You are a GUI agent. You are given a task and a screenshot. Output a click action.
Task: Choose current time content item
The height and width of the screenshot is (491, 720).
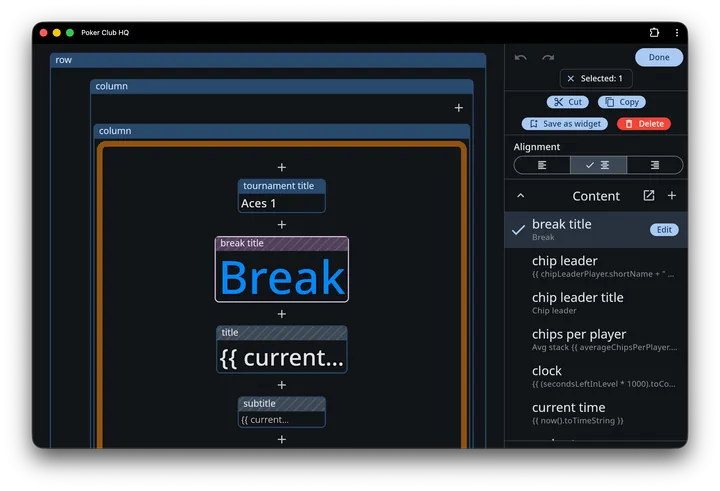(x=596, y=413)
